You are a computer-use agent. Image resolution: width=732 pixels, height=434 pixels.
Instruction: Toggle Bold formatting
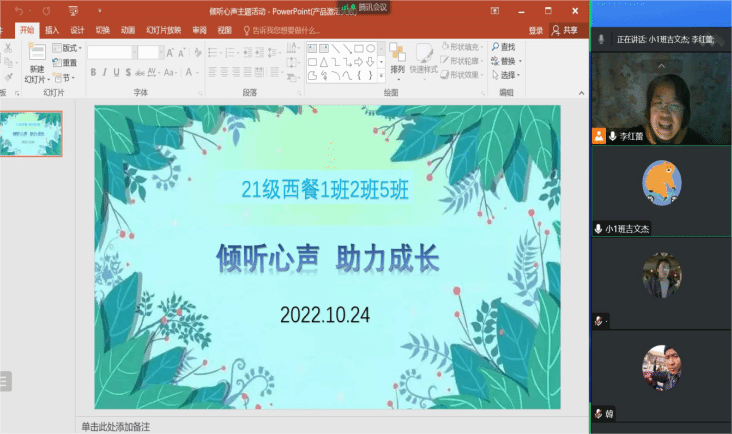(x=93, y=72)
